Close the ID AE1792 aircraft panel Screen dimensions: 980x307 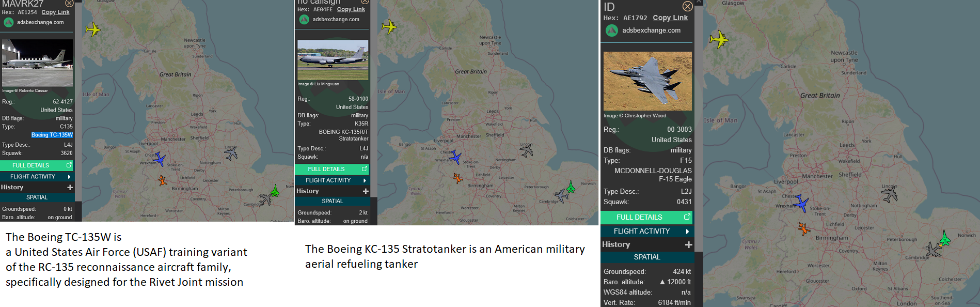[687, 6]
